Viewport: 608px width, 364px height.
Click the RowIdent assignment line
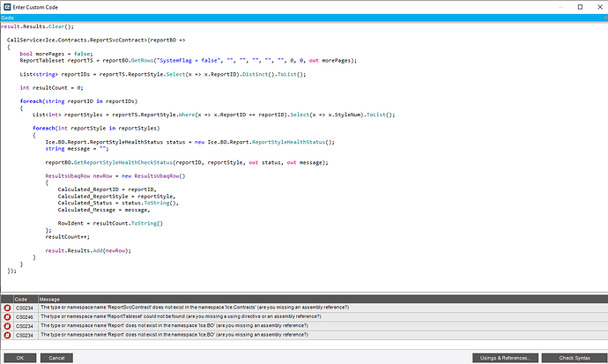(110, 223)
